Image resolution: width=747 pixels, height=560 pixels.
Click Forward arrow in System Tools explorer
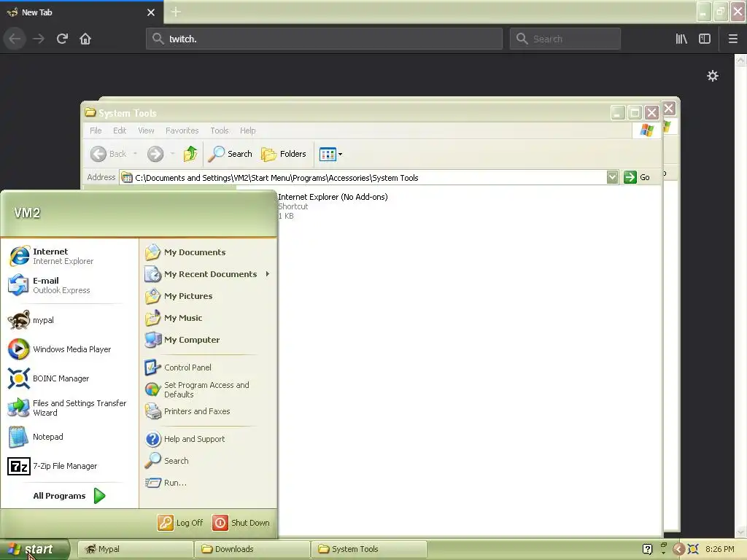155,154
